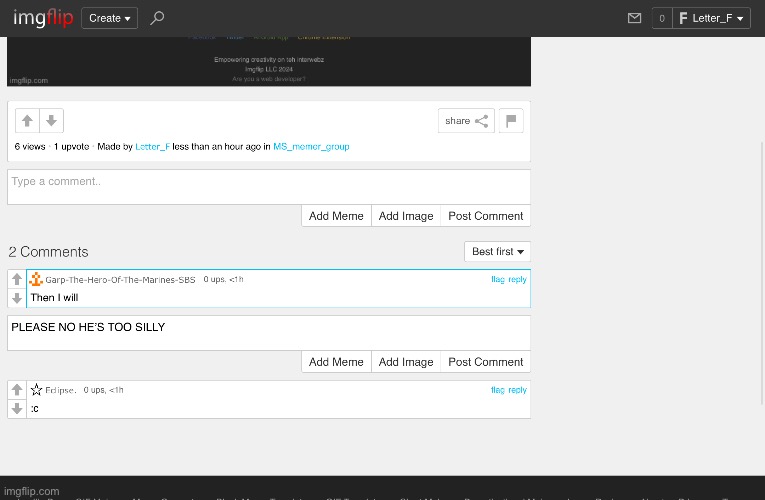
Task: Upvote the Eclipse comment
Action: coord(17,389)
